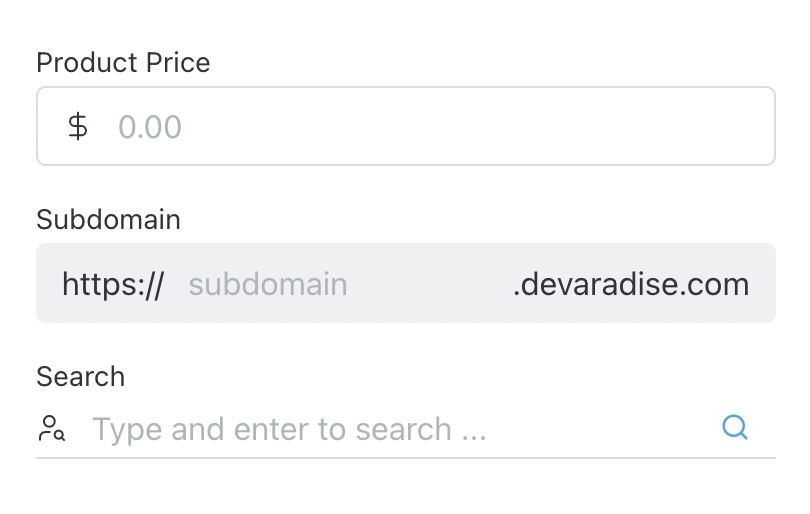Click the 0.00 price placeholder
This screenshot has width=810, height=514.
(x=150, y=127)
